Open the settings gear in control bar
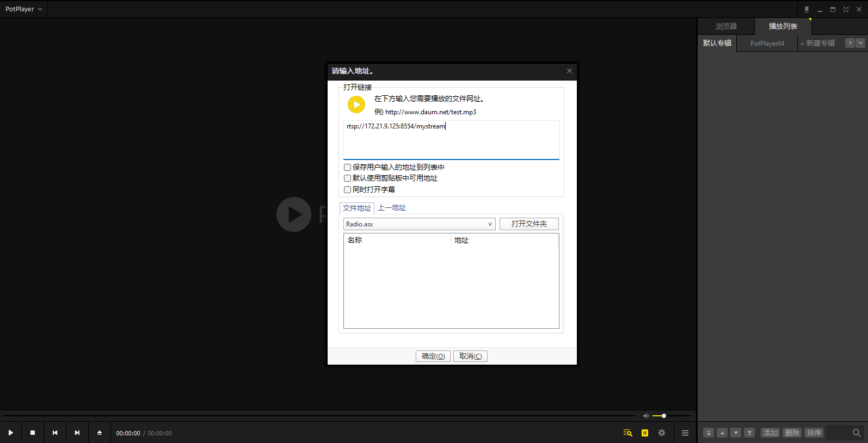This screenshot has width=868, height=443. pos(662,433)
